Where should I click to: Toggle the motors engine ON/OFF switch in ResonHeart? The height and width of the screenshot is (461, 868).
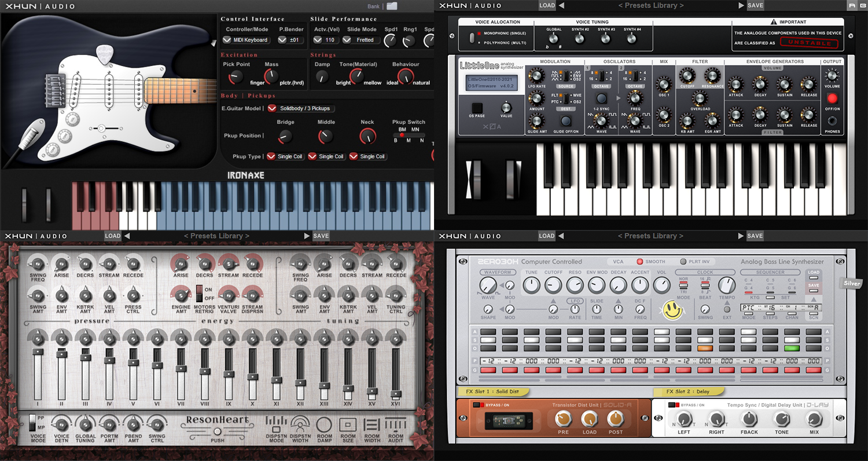tap(199, 294)
